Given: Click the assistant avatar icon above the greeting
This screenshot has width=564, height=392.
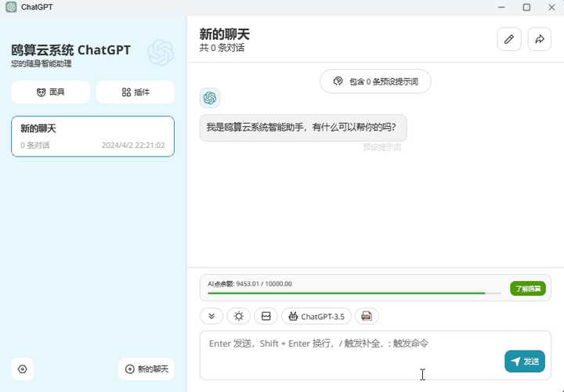Looking at the screenshot, I should click(x=210, y=98).
